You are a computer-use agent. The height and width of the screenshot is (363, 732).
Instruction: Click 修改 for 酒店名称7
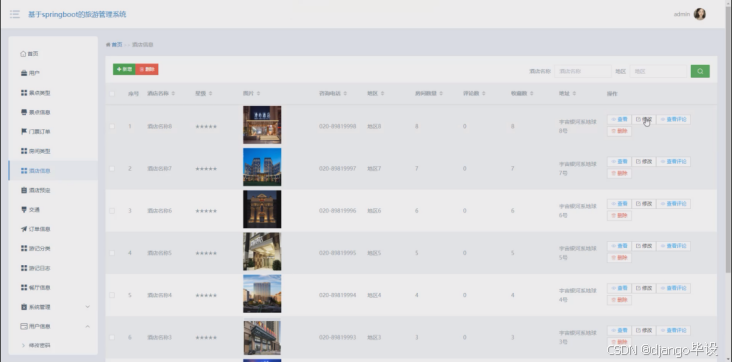[x=644, y=161]
